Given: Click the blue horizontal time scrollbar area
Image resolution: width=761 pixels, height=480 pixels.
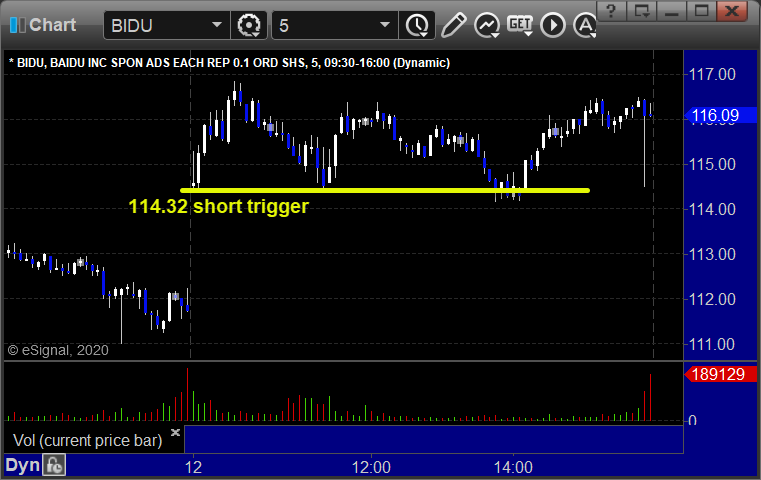Looking at the screenshot, I should click(434, 439).
